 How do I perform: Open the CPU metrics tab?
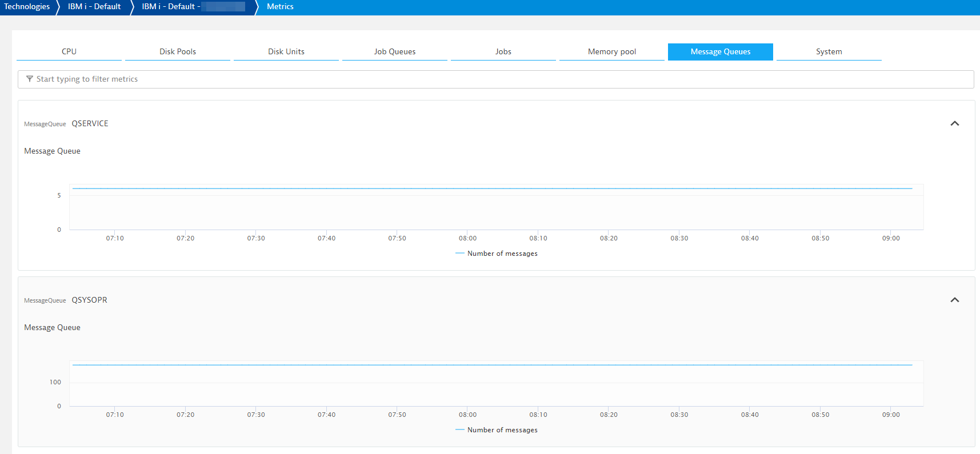pos(69,51)
